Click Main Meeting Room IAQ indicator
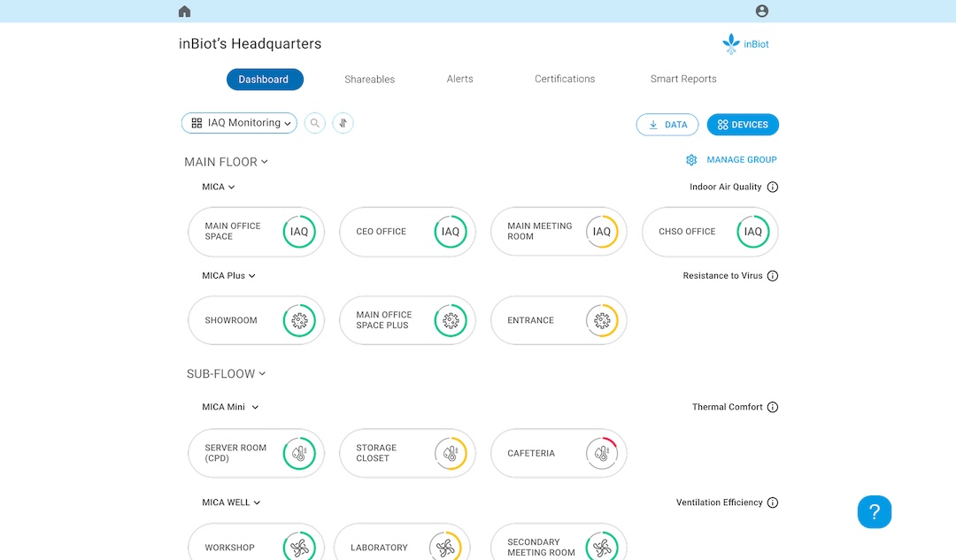This screenshot has width=956, height=560. point(602,232)
